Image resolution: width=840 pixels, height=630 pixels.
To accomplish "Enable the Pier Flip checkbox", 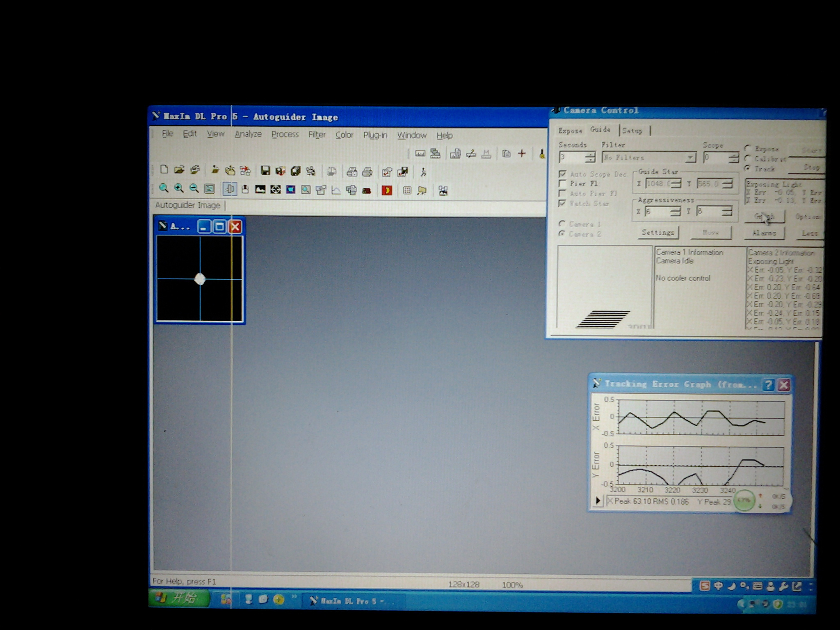I will (562, 183).
